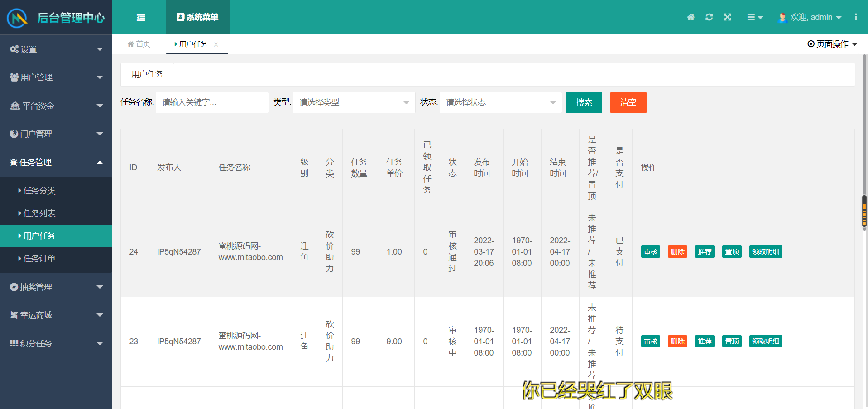Image resolution: width=868 pixels, height=409 pixels.
Task: Click the sidebar collapse menu icon
Action: [x=141, y=18]
